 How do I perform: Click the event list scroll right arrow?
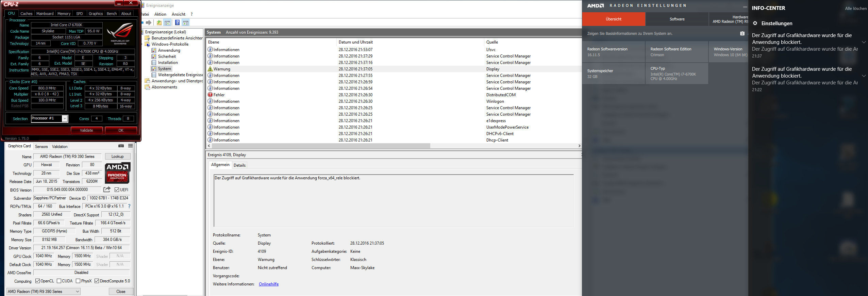click(579, 146)
